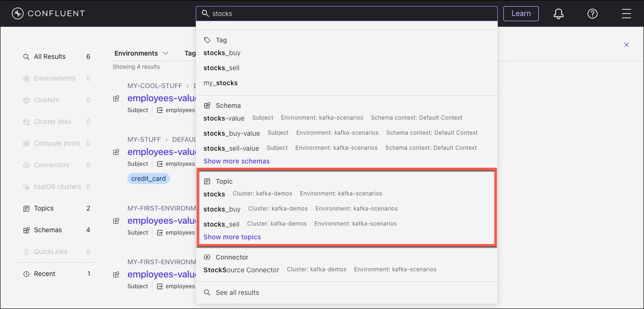Dismiss search results with the X icon
The image size is (644, 309).
click(x=626, y=45)
